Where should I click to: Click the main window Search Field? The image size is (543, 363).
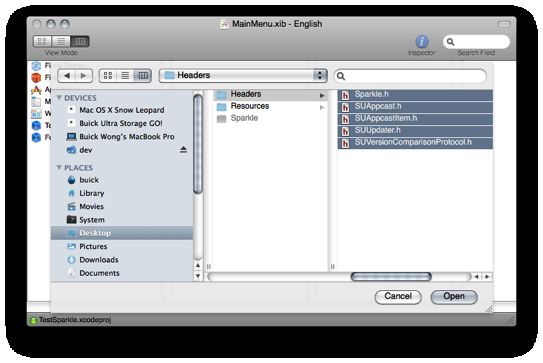[476, 42]
